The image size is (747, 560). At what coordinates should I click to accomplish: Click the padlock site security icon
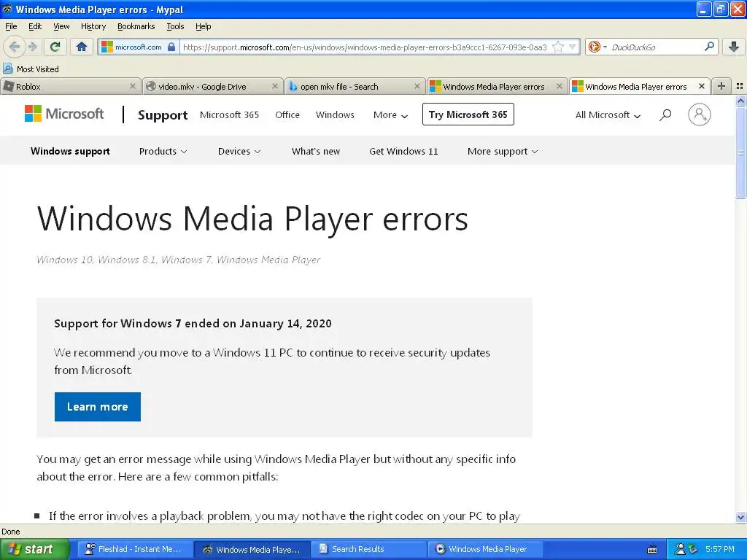click(171, 47)
